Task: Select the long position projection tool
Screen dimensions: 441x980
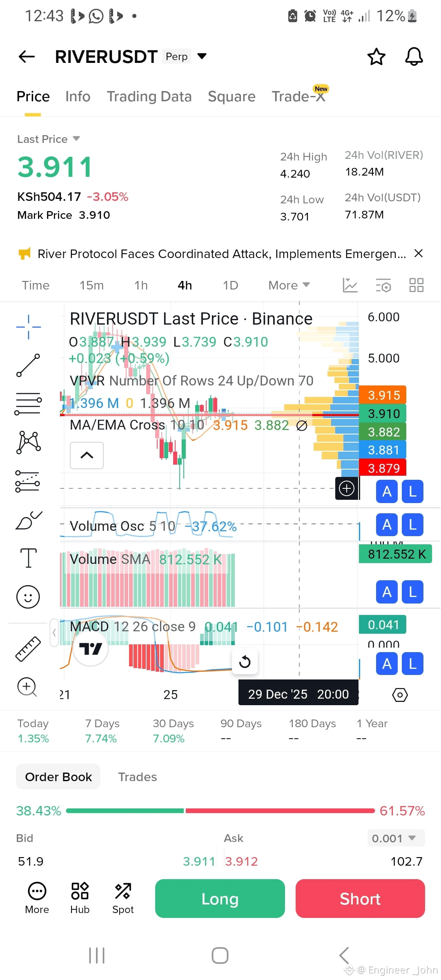Action: [x=28, y=481]
